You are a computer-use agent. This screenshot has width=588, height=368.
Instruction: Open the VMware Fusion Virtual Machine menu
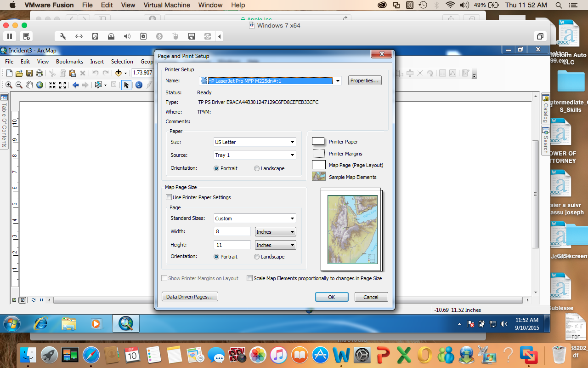pyautogui.click(x=166, y=5)
